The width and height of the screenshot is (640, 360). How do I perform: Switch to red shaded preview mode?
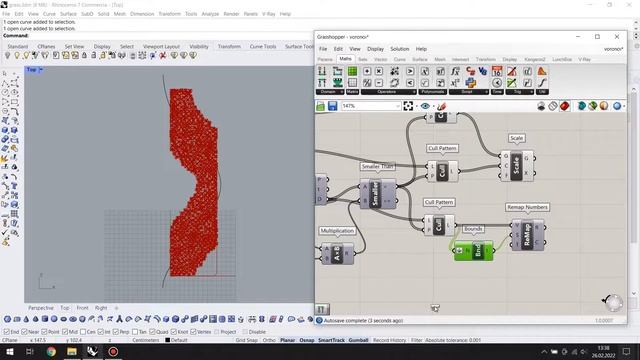564,106
